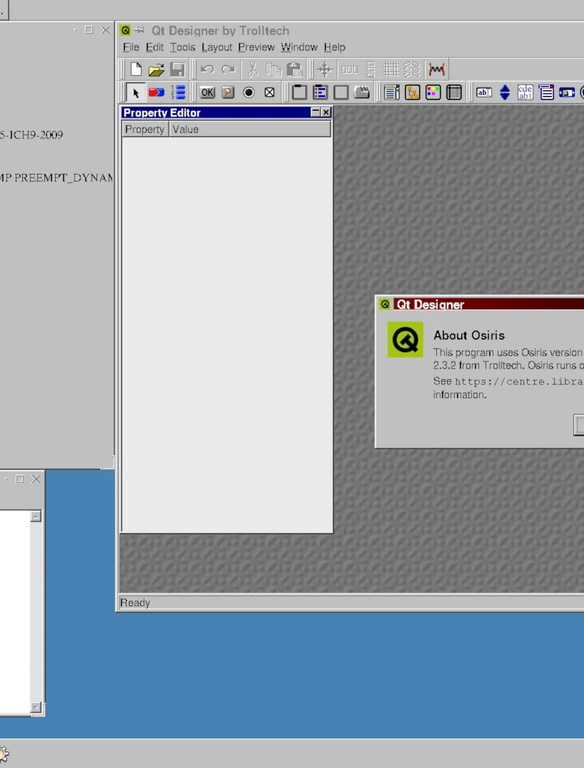The width and height of the screenshot is (584, 768).
Task: Click the Qt Designer window menu icon
Action: (125, 30)
